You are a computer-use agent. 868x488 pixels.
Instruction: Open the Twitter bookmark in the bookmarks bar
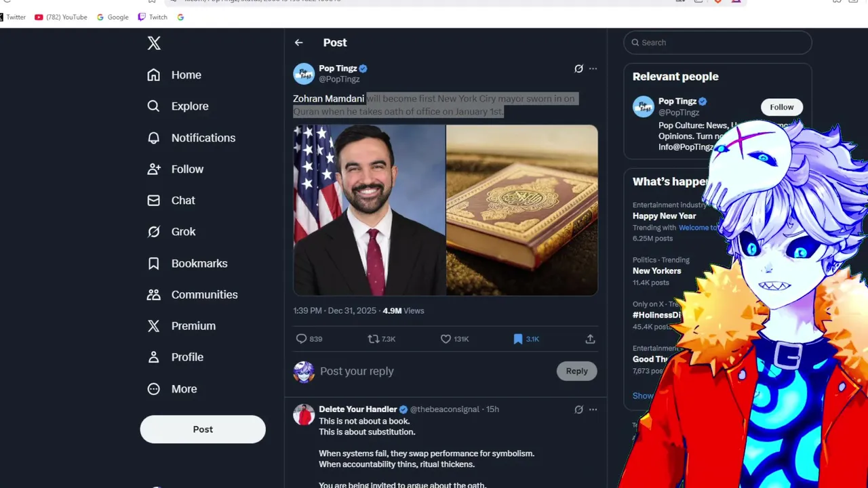(12, 17)
